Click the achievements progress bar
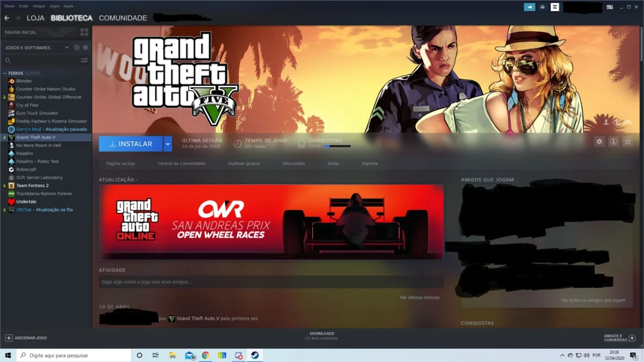 (x=337, y=147)
